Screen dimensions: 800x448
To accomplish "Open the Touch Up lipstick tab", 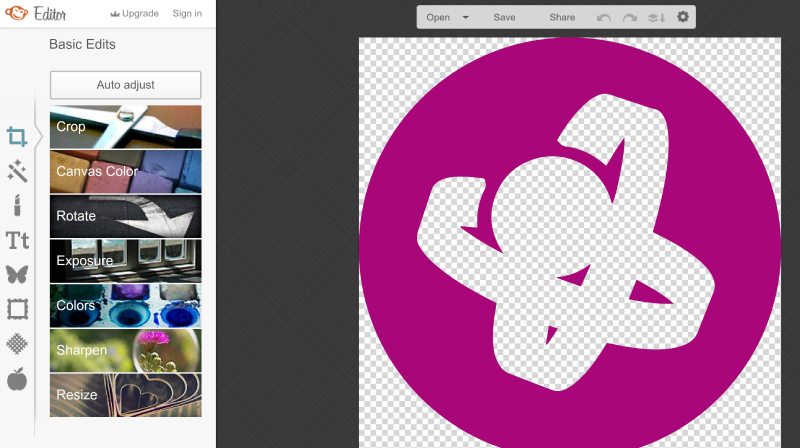I will pos(17,206).
